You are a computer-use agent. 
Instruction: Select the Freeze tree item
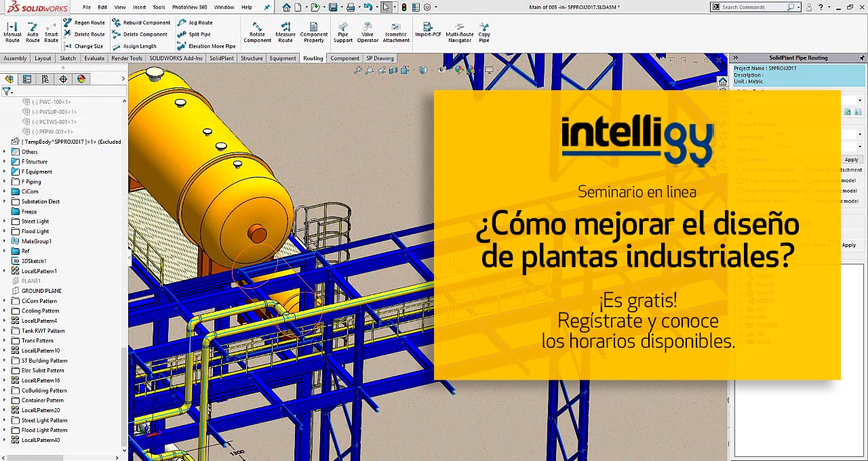[29, 212]
